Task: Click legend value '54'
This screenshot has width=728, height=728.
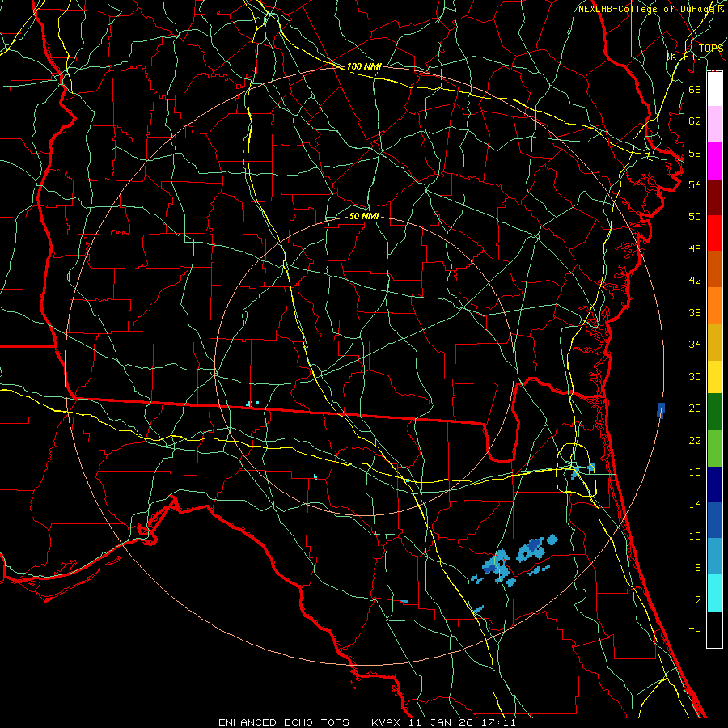Action: [x=695, y=184]
